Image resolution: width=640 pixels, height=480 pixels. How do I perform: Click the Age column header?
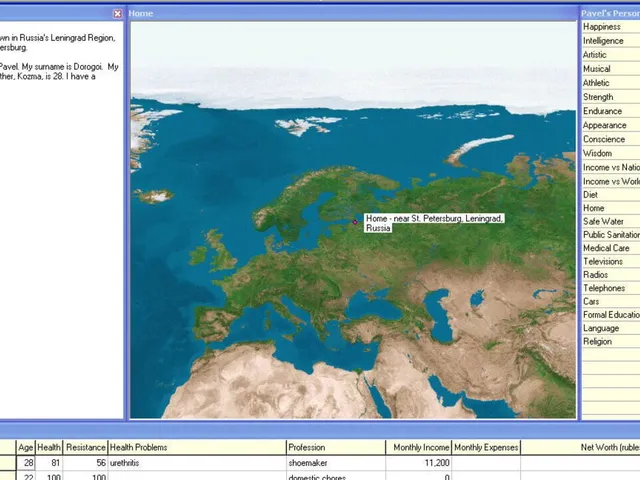(x=26, y=447)
